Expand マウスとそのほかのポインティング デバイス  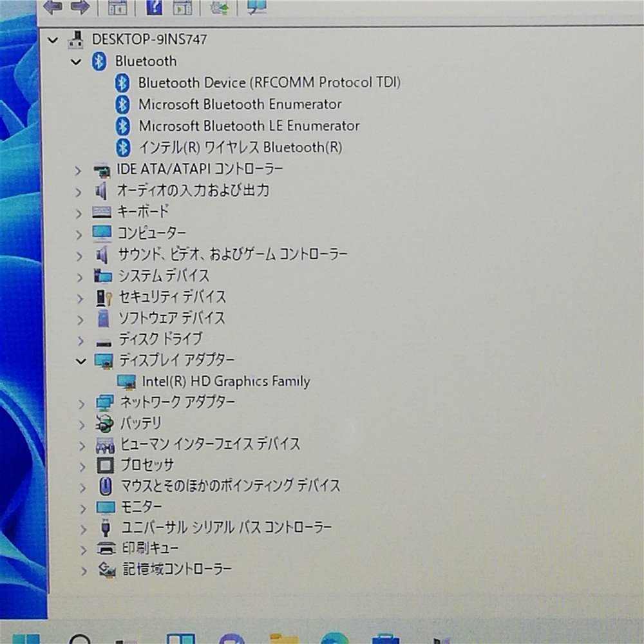pos(83,488)
